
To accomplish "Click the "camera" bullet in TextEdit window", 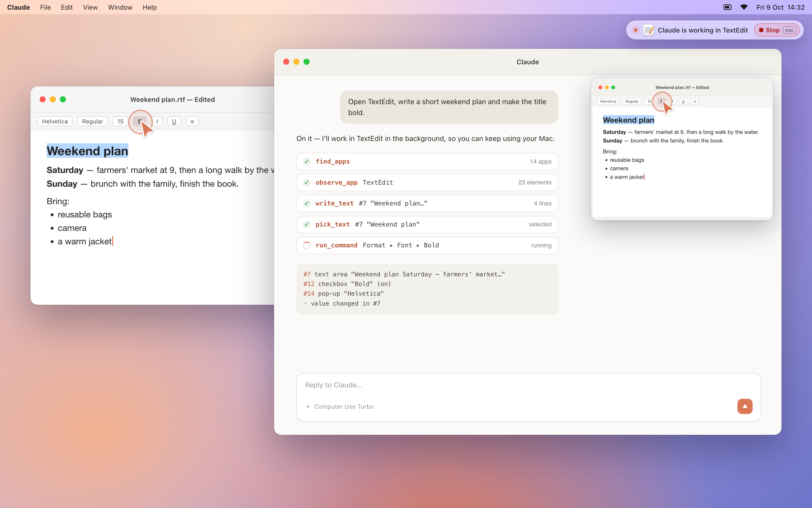I will tap(72, 228).
